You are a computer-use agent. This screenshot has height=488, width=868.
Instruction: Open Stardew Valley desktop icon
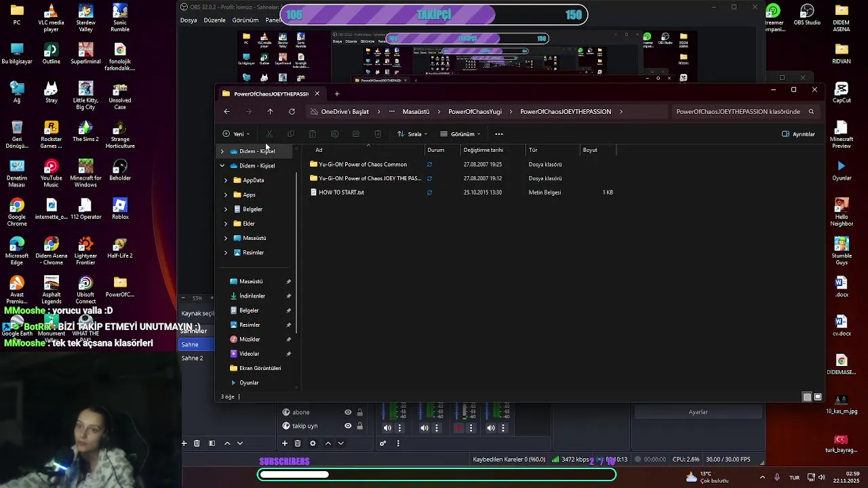85,18
